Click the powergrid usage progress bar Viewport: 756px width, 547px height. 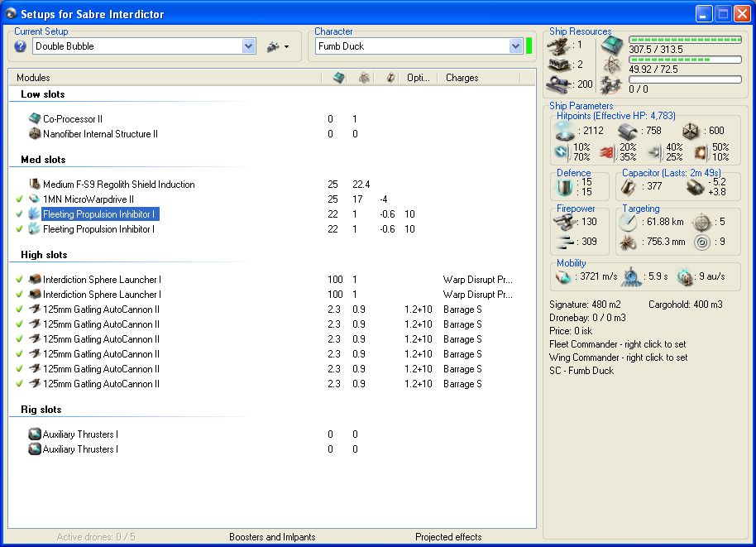(x=685, y=60)
